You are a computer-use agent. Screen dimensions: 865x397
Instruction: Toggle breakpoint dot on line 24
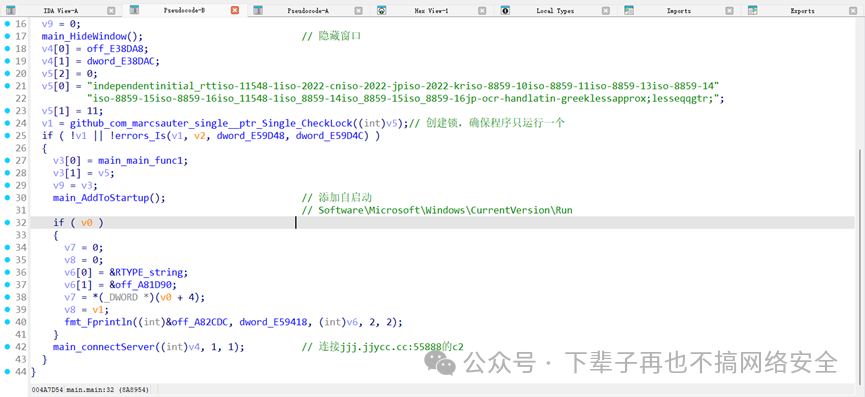pos(7,124)
